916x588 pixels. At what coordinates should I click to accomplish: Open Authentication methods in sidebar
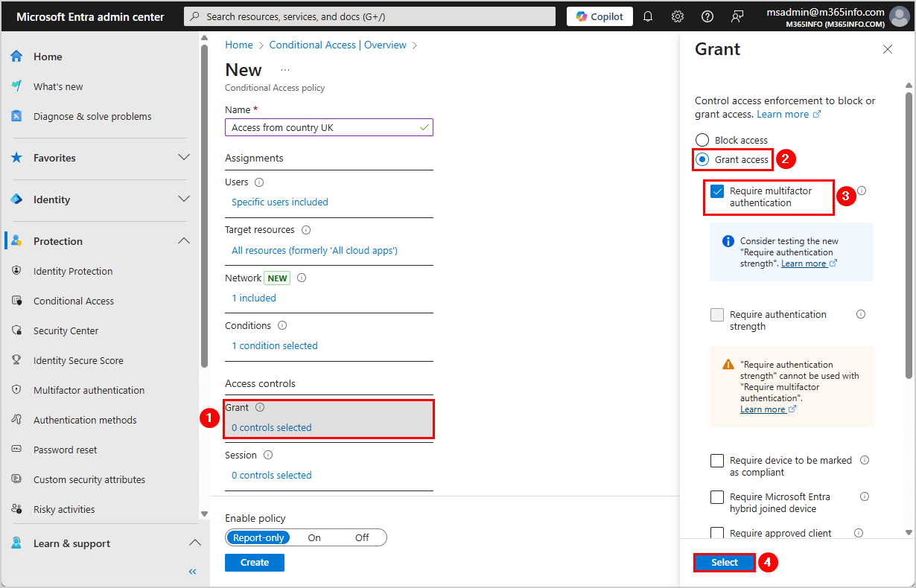tap(85, 420)
